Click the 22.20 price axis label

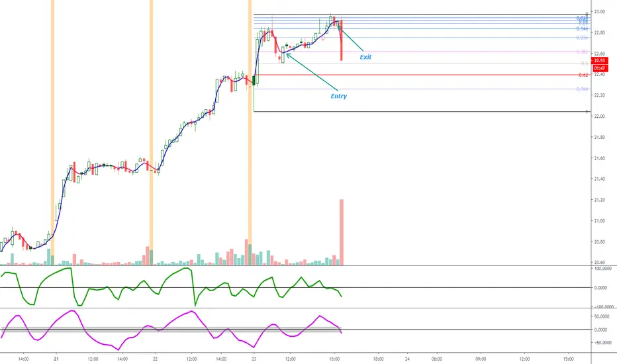pos(600,95)
